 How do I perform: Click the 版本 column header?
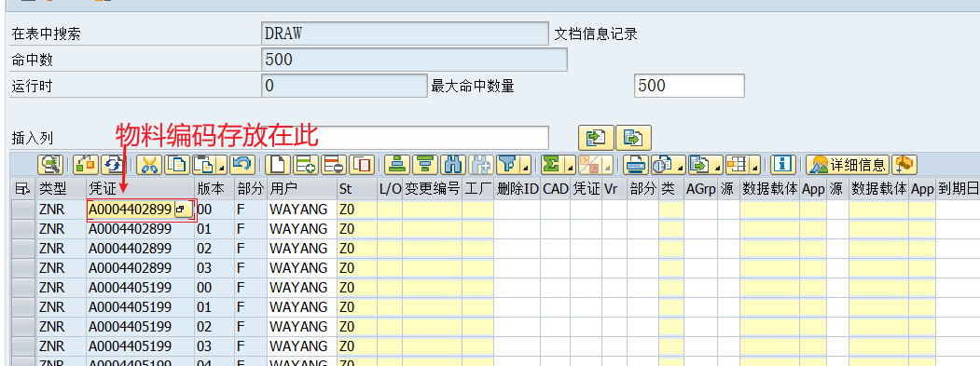coord(214,188)
